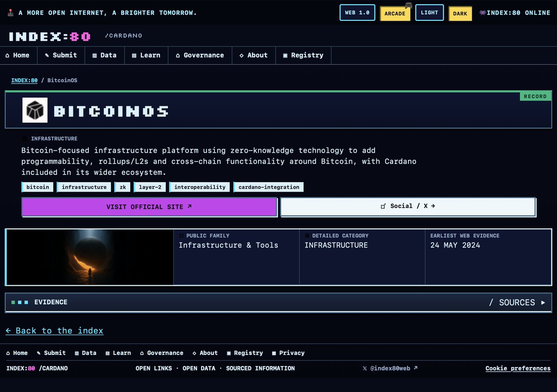Click INDEX:80 ONLINE status text
Viewport: 557px width, 392px height.
tap(519, 13)
